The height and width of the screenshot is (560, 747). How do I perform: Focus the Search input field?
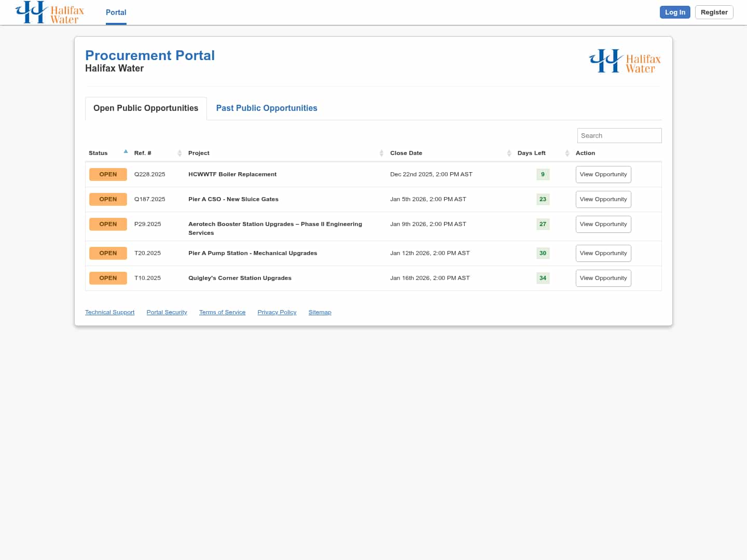click(619, 136)
